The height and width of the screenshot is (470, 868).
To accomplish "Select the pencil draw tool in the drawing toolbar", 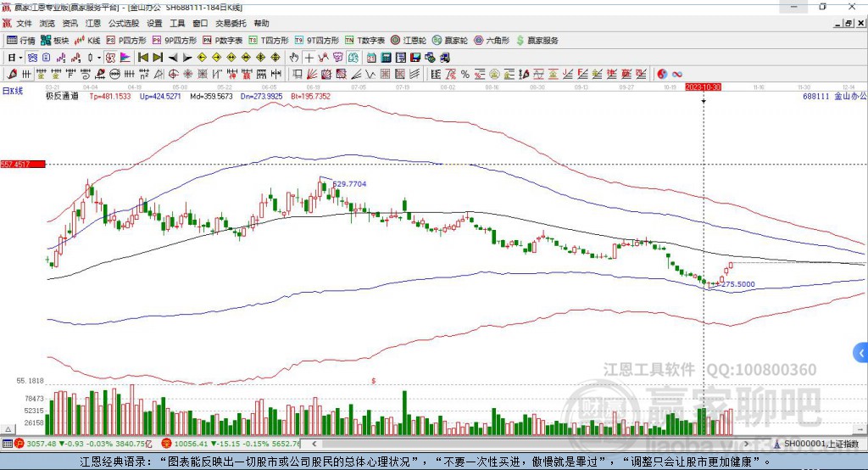I will click(x=12, y=74).
